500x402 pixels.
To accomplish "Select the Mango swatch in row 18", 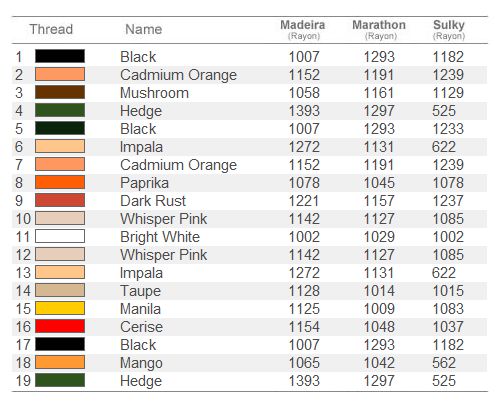I will pos(60,362).
